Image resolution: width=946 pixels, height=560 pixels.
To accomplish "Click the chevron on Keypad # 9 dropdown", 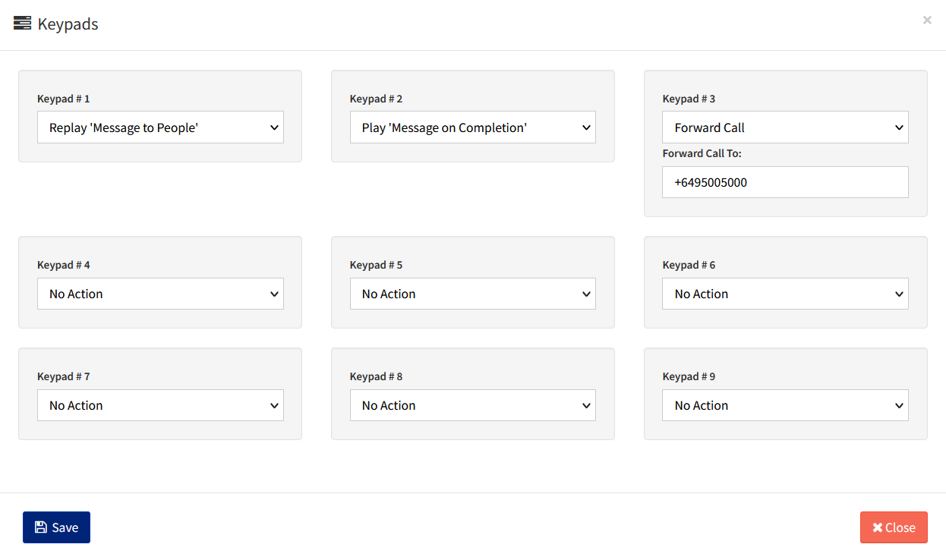I will (x=900, y=405).
